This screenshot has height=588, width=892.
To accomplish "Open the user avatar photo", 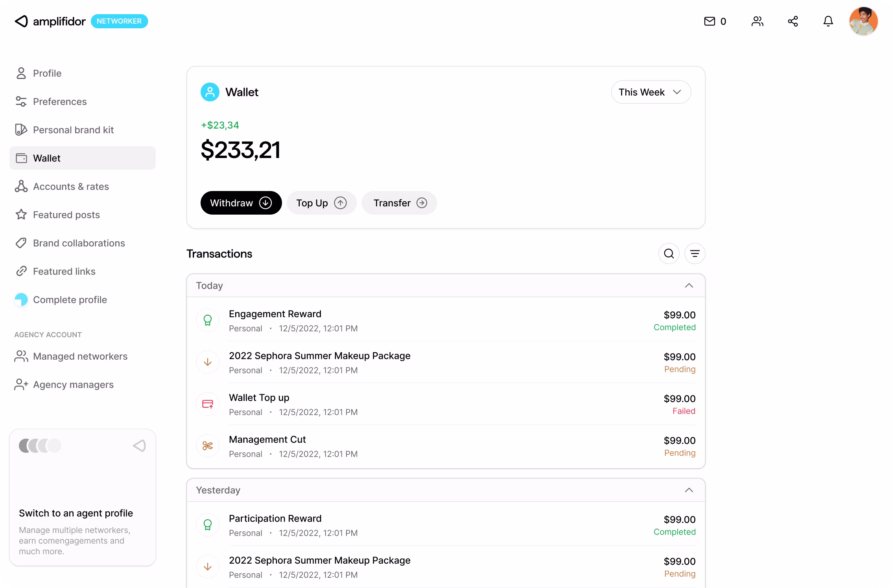I will tap(863, 21).
